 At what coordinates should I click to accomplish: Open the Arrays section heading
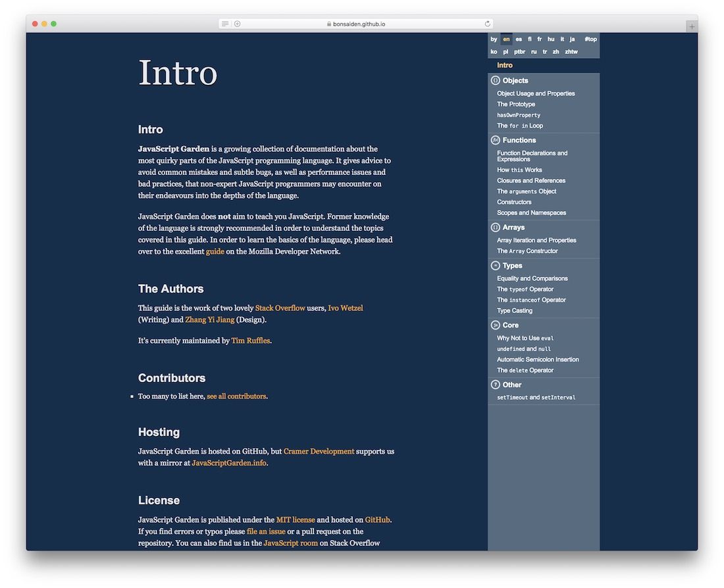tap(513, 227)
